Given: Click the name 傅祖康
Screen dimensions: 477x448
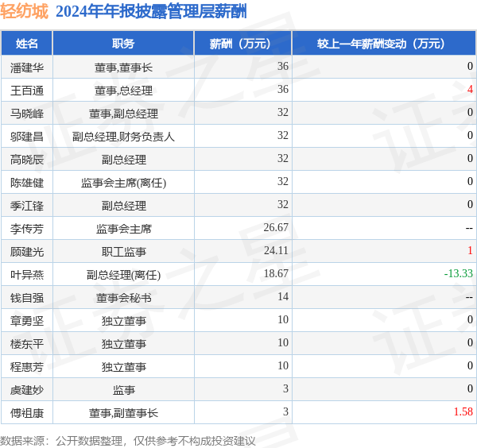Looking at the screenshot, I should [x=27, y=413].
